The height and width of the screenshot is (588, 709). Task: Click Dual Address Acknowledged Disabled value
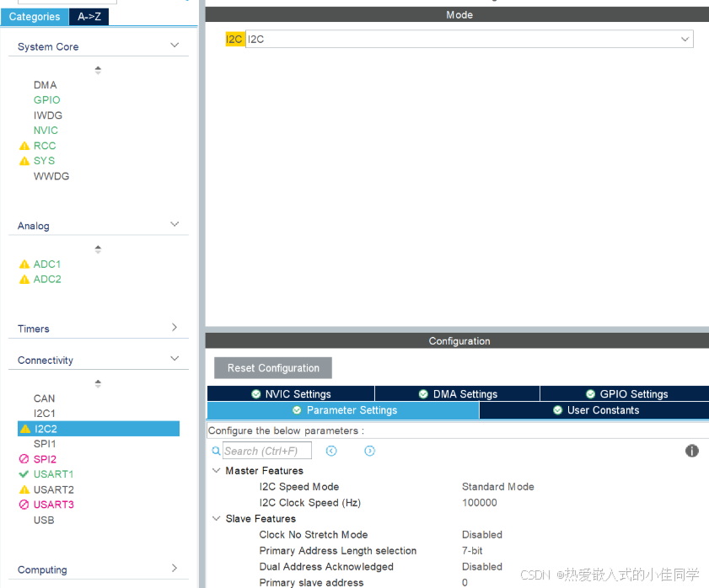click(482, 567)
